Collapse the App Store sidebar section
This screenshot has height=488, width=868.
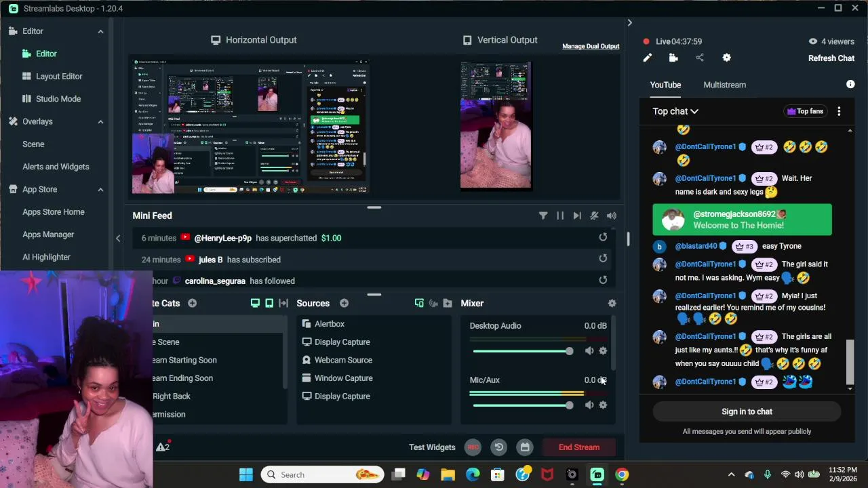click(x=100, y=189)
